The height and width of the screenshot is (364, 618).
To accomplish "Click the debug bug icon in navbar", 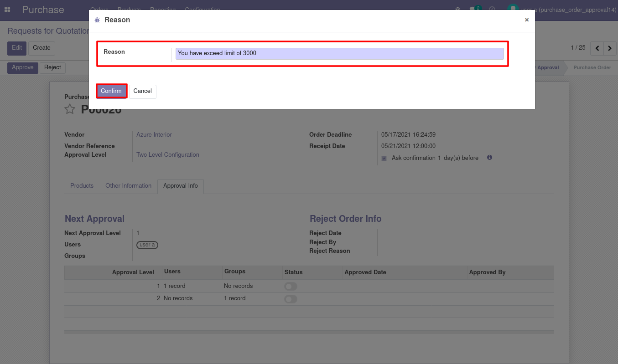I will point(458,9).
